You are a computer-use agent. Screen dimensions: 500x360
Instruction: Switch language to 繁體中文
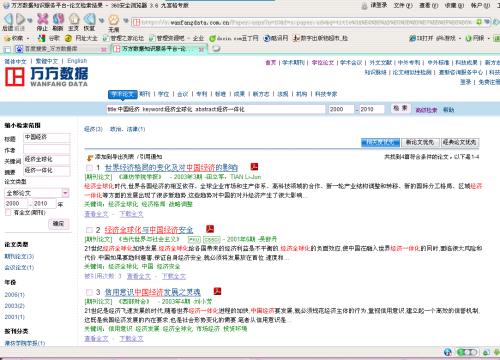[47, 61]
